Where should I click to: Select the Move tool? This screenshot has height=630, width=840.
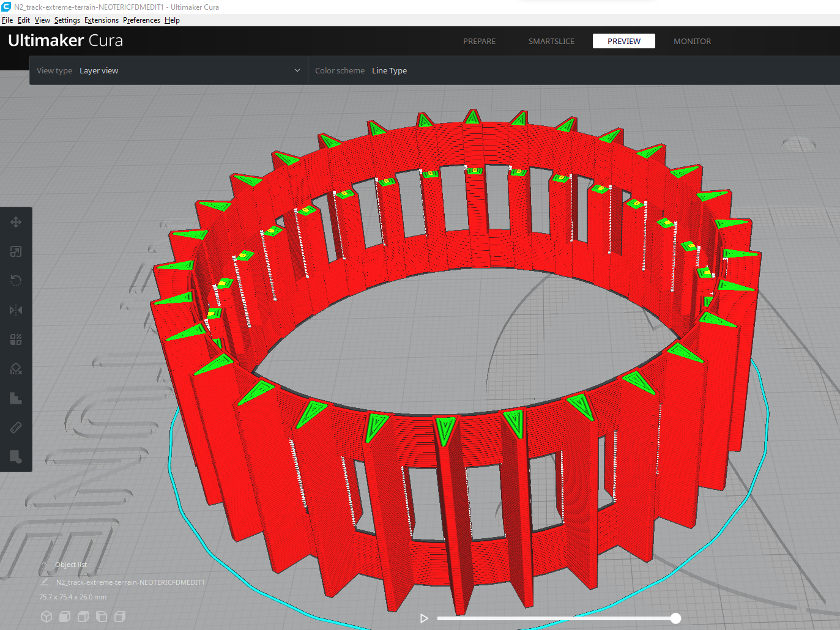click(x=16, y=221)
